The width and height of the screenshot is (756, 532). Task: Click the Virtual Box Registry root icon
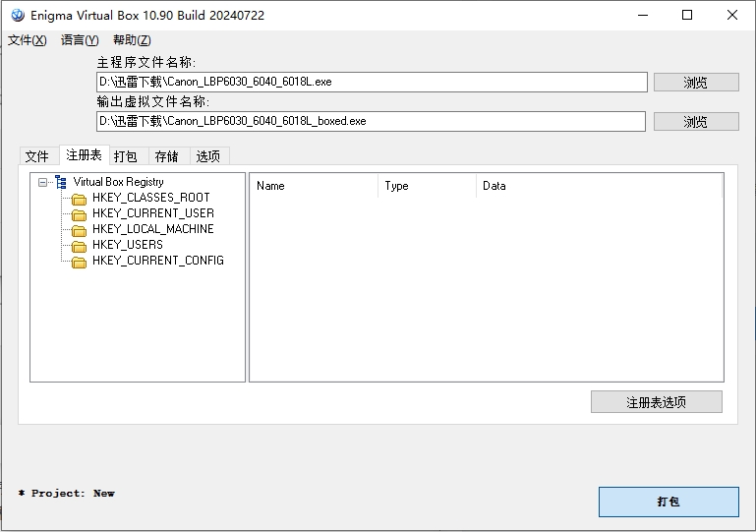(61, 182)
